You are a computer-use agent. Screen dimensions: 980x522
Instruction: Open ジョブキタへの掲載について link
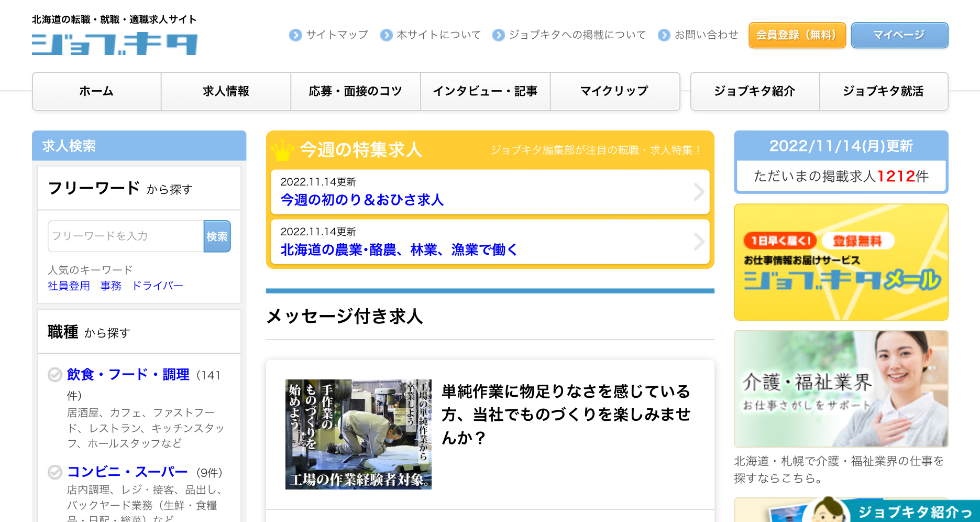click(577, 35)
